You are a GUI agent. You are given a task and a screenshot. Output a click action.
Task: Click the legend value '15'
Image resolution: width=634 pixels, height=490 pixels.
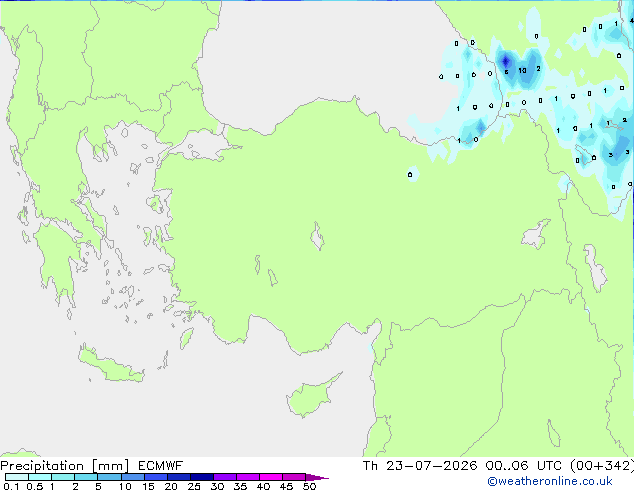pos(148,486)
